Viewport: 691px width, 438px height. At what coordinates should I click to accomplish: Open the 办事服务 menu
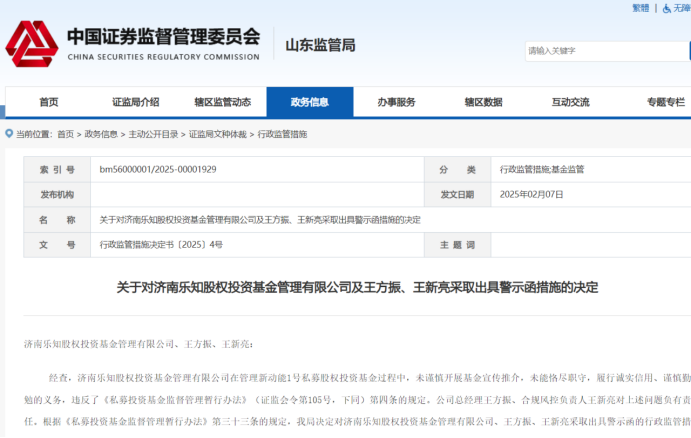pos(396,102)
